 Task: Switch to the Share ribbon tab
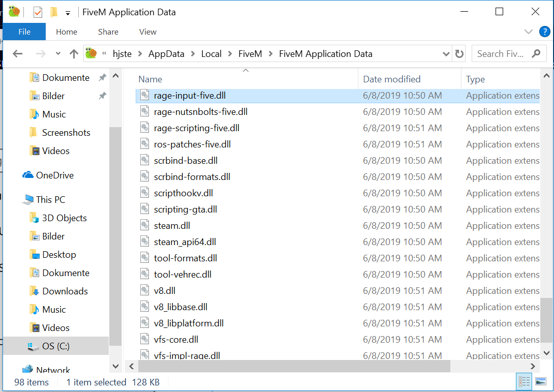pyautogui.click(x=108, y=32)
